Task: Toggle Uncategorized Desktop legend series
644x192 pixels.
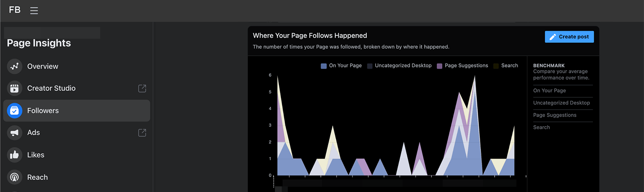Action: click(x=399, y=66)
